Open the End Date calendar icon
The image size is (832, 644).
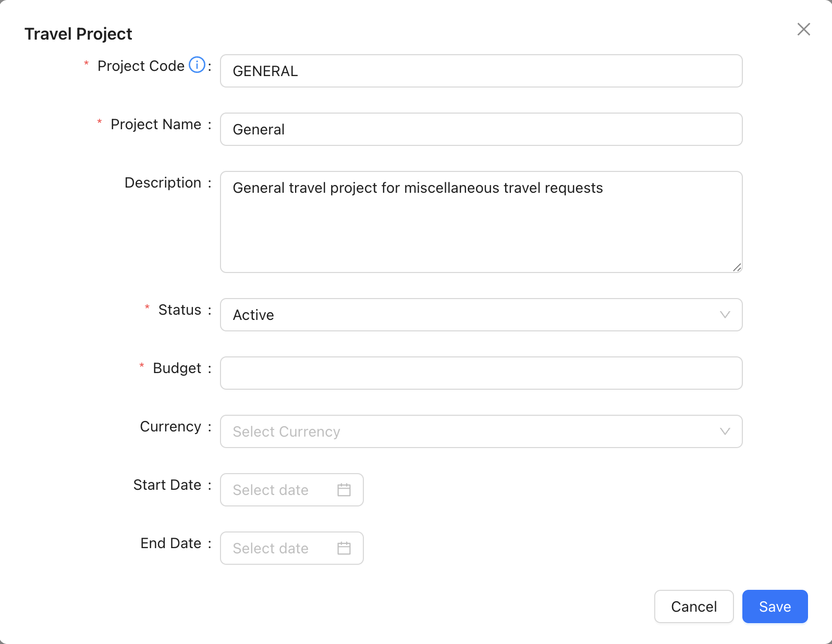[x=344, y=548]
